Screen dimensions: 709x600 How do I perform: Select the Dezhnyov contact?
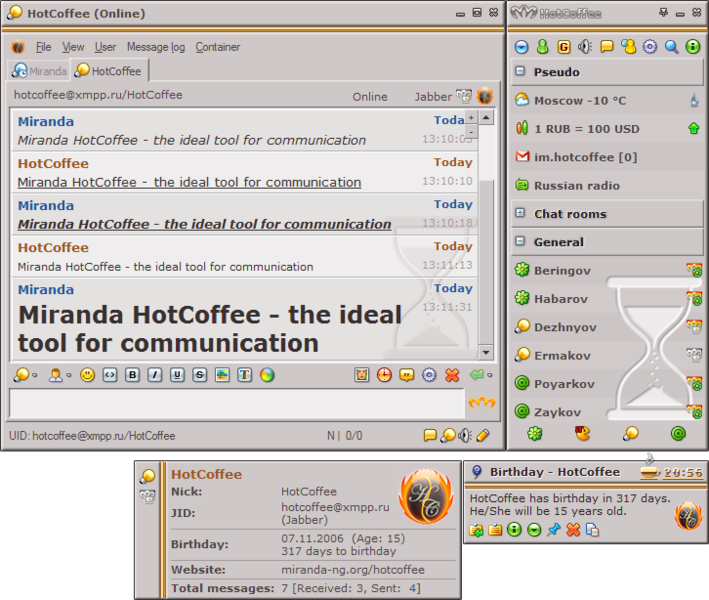point(607,327)
